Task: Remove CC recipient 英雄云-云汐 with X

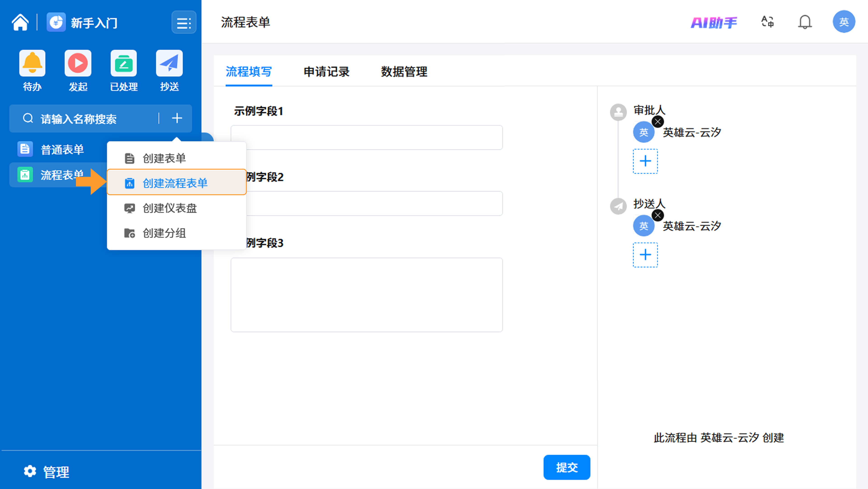Action: point(657,215)
